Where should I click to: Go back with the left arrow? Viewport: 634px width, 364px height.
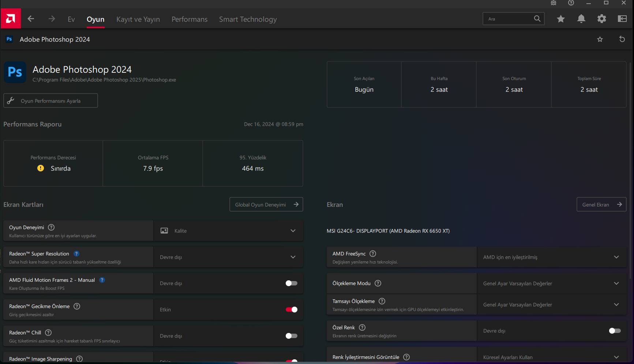pos(31,19)
